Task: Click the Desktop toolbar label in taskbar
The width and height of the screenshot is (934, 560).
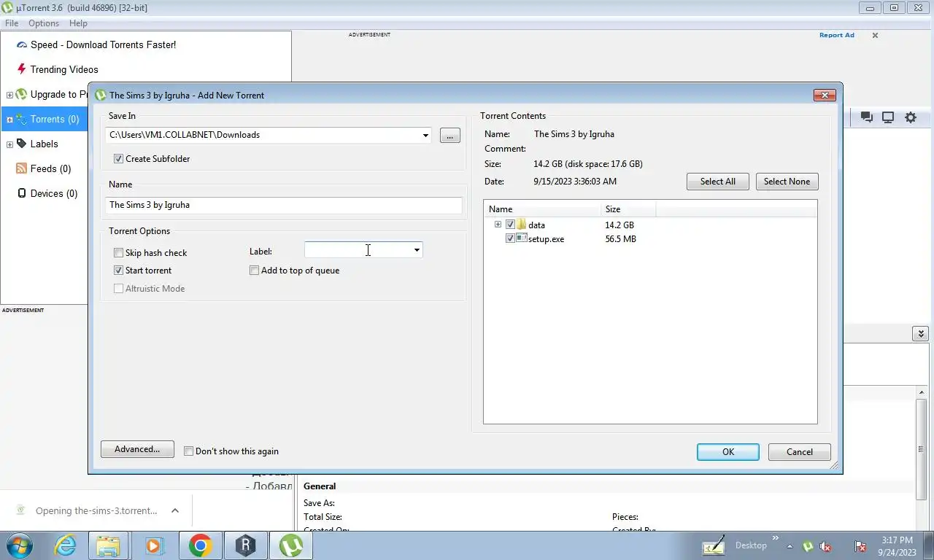Action: pyautogui.click(x=751, y=545)
